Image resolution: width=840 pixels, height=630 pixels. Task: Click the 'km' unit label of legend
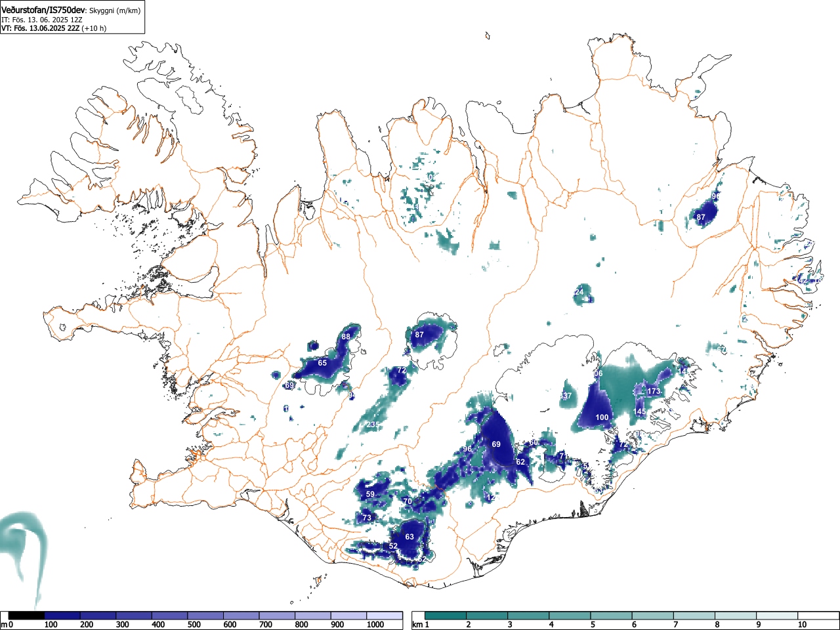coord(417,625)
